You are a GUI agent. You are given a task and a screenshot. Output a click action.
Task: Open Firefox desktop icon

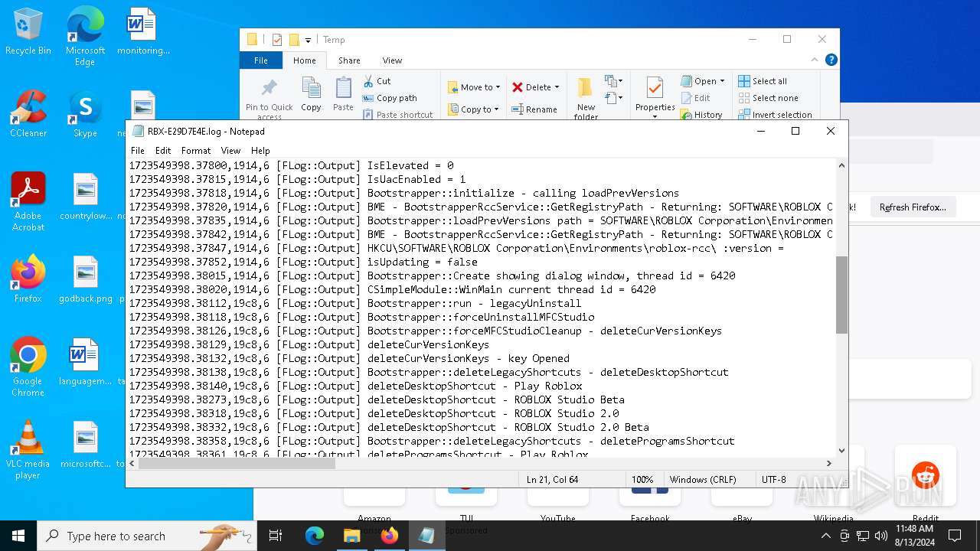click(28, 279)
